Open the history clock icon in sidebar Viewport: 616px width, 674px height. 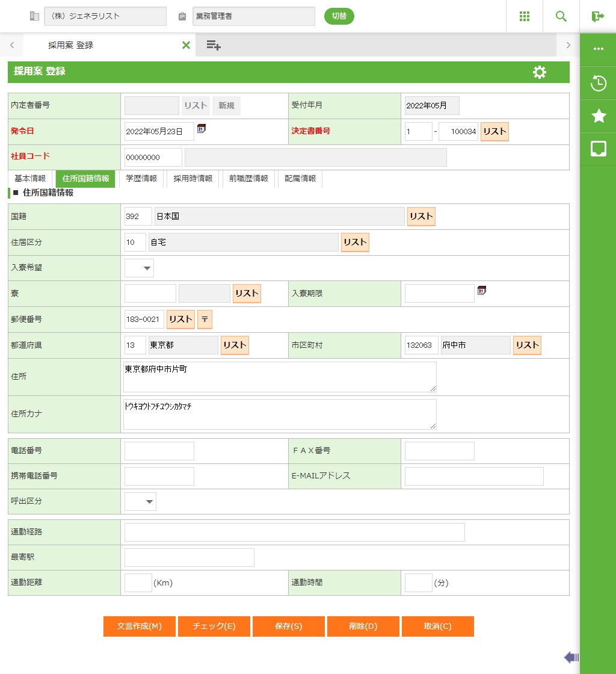[598, 83]
